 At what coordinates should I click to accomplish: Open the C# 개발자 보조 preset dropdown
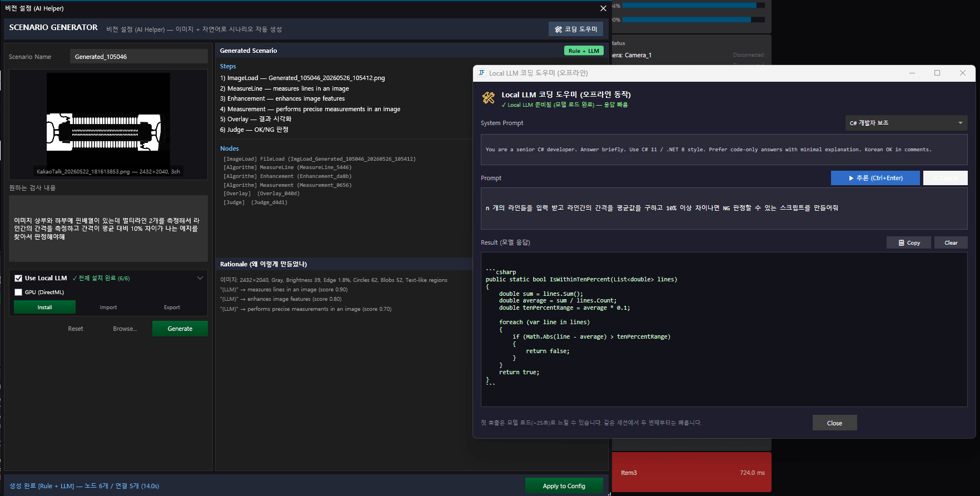[906, 123]
